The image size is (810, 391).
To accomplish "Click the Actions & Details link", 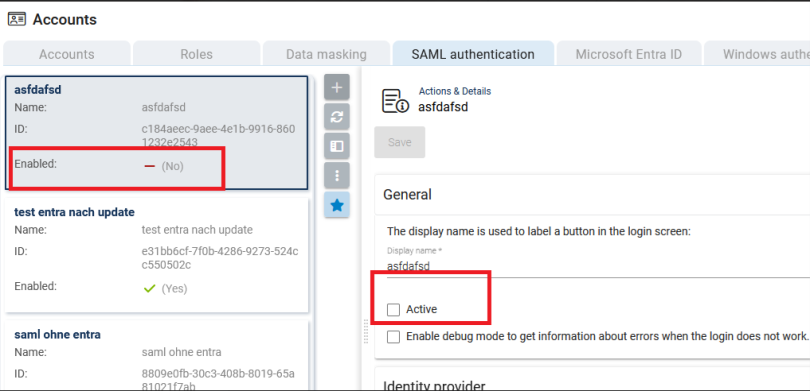I will click(455, 91).
